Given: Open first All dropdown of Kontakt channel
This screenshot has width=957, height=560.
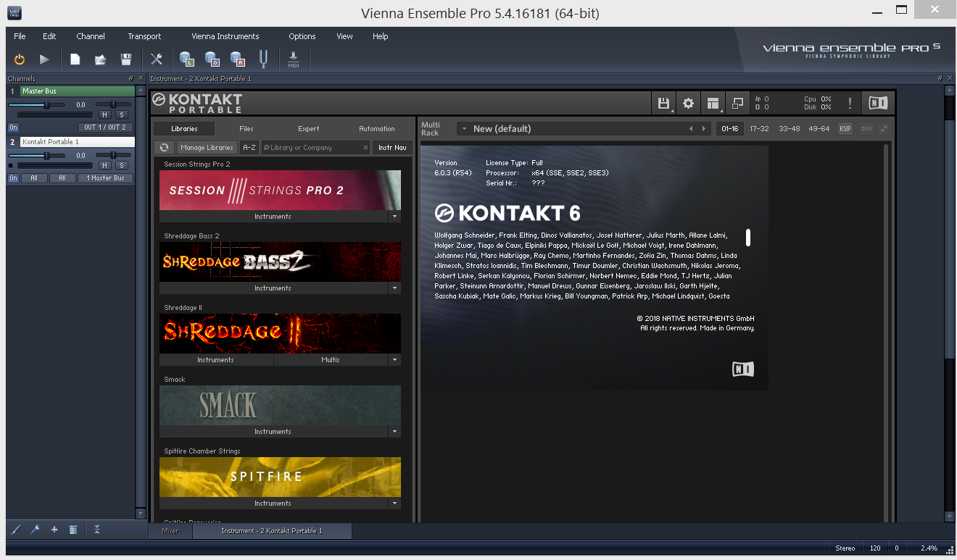Looking at the screenshot, I should [34, 178].
